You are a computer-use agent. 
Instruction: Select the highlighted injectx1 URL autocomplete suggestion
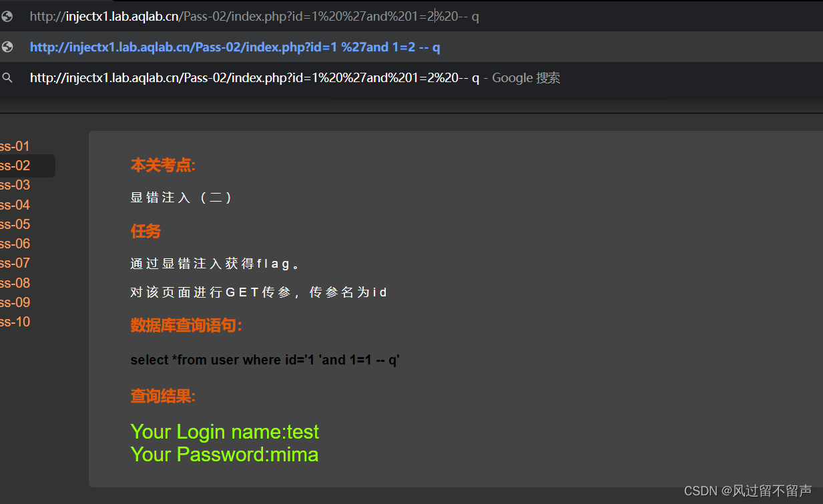pos(411,47)
